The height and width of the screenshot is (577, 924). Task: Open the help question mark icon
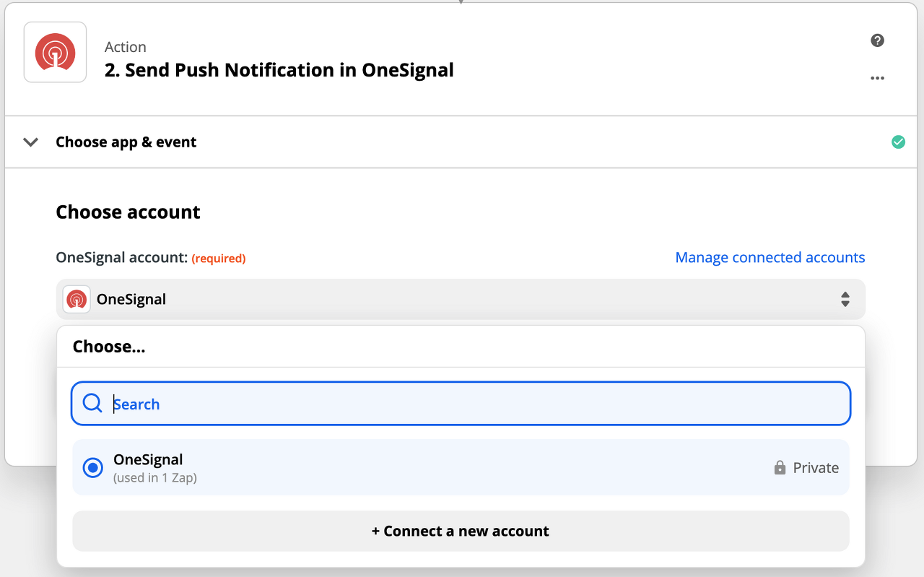[877, 40]
